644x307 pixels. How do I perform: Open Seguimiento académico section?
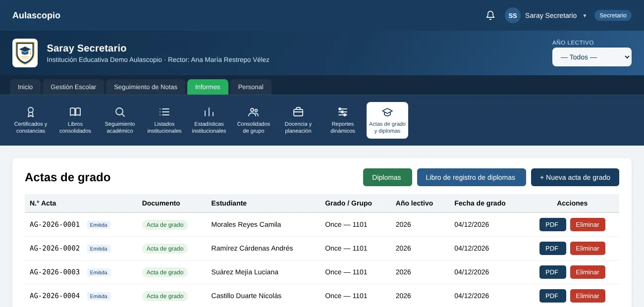click(x=120, y=120)
